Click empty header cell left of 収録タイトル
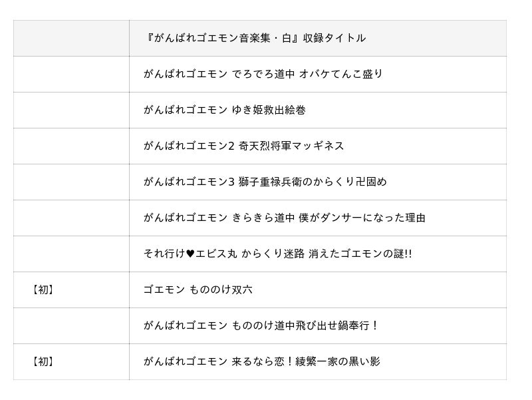 pyautogui.click(x=71, y=38)
